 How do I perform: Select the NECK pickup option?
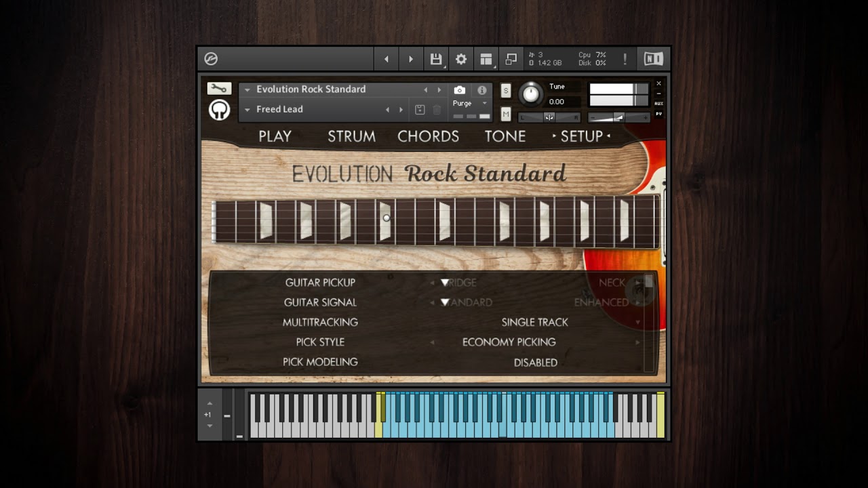point(612,283)
